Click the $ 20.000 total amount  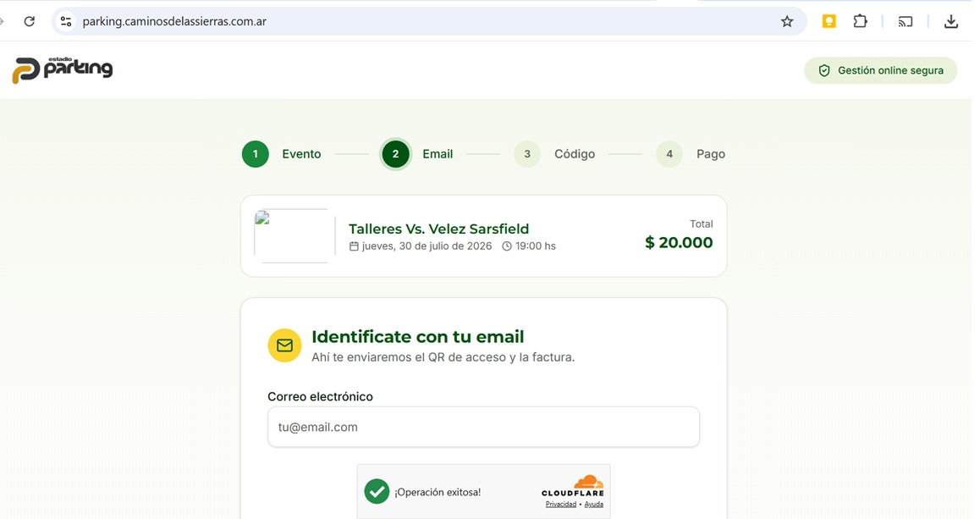click(679, 243)
